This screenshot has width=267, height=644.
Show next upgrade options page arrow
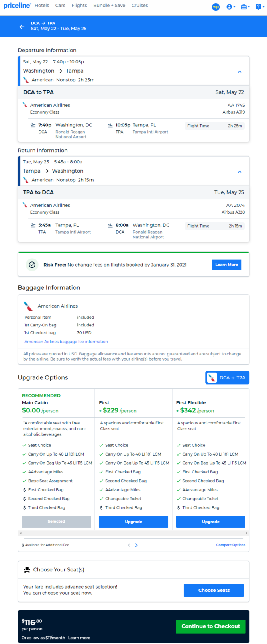[x=136, y=545]
